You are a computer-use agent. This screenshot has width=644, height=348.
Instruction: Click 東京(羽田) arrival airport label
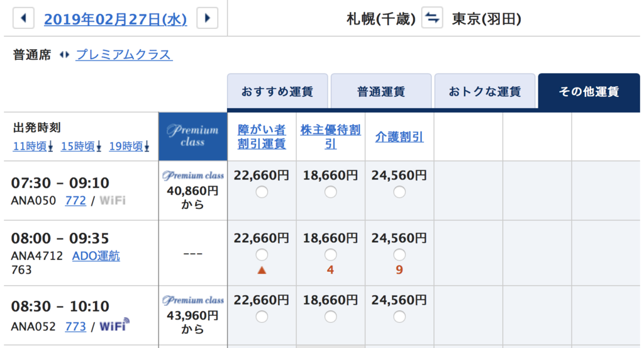(x=486, y=19)
